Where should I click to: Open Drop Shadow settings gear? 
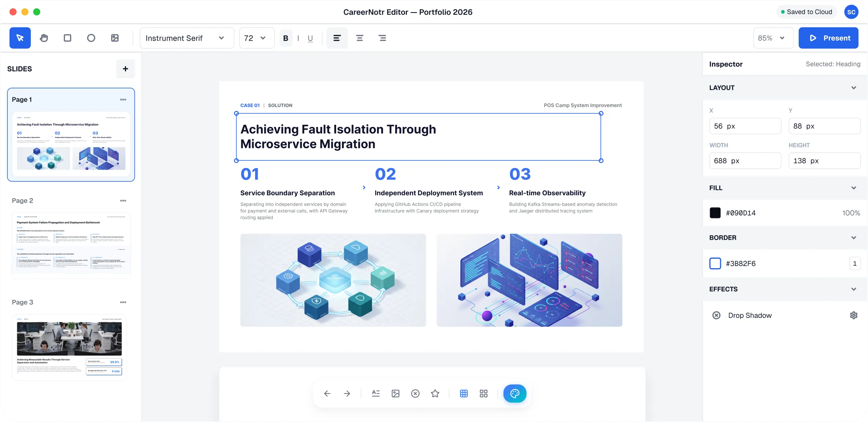coord(854,315)
